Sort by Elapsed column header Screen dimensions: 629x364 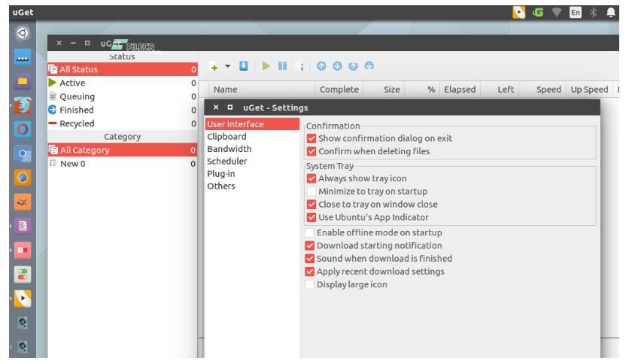[x=460, y=89]
